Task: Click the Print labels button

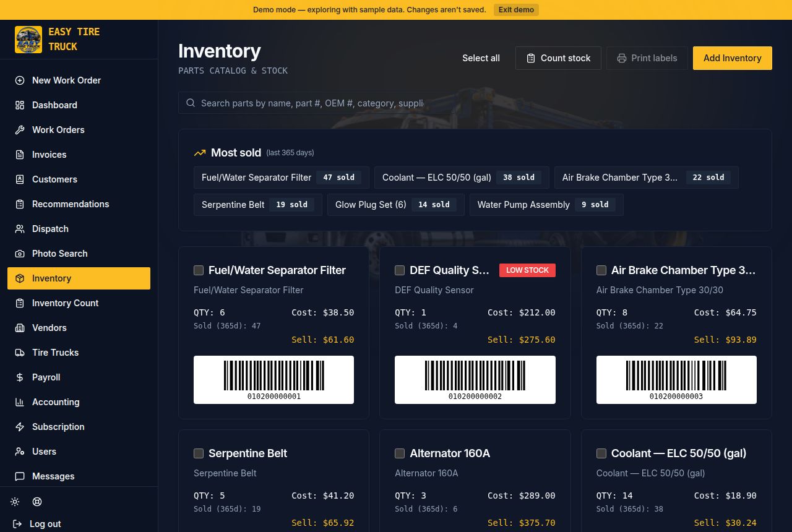Action: (x=647, y=58)
